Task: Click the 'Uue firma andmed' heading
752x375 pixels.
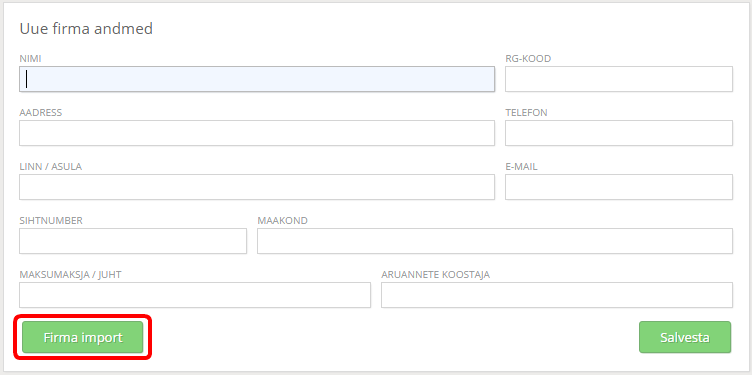Action: [86, 29]
